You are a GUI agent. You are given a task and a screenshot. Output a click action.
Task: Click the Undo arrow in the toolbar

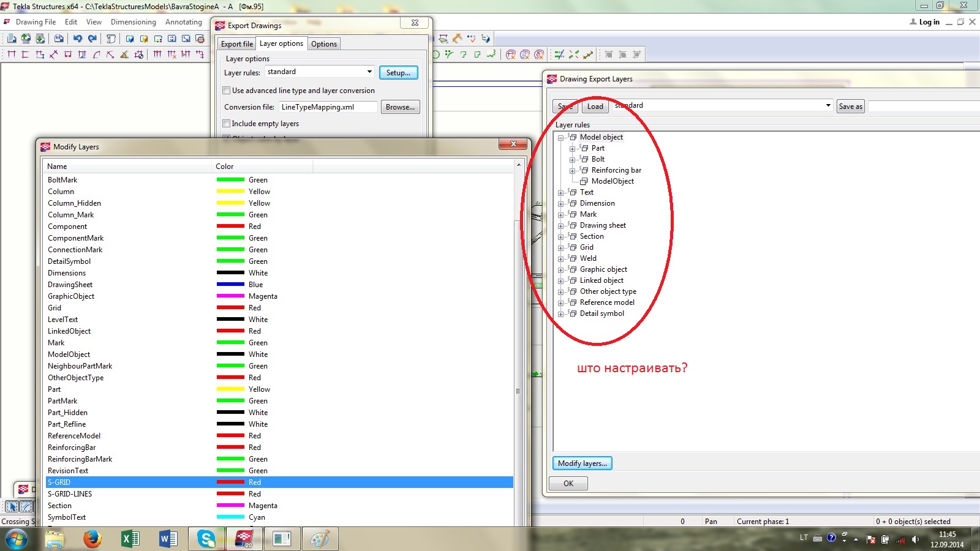pos(78,39)
